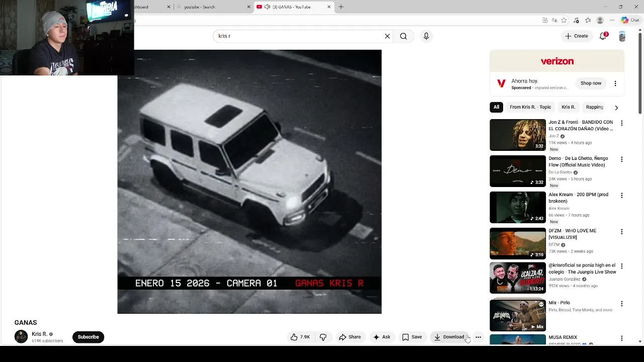The width and height of the screenshot is (644, 362).
Task: Click the translate page icon in address bar
Action: (x=554, y=20)
